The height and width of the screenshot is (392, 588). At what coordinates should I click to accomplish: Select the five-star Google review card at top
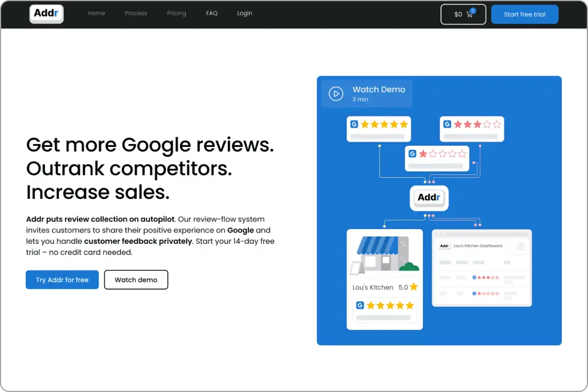[x=378, y=129]
